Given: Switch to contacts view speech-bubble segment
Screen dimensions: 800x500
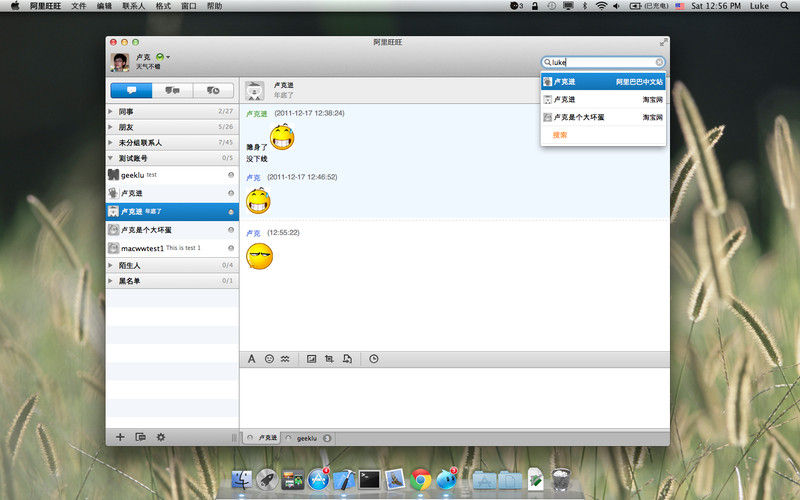Looking at the screenshot, I should [x=132, y=90].
